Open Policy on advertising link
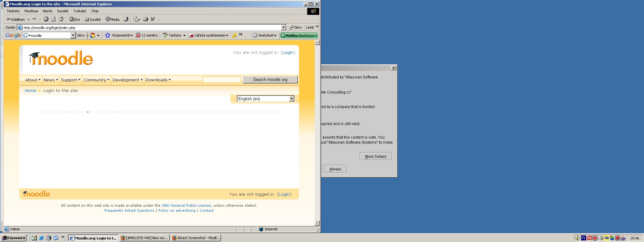This screenshot has width=644, height=242. coord(177,210)
